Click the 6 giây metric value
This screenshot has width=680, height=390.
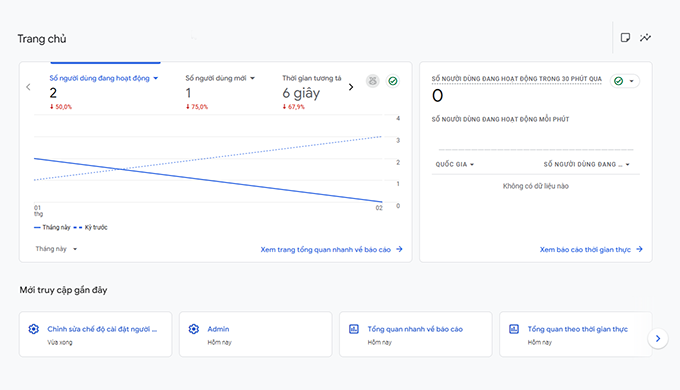[x=301, y=93]
